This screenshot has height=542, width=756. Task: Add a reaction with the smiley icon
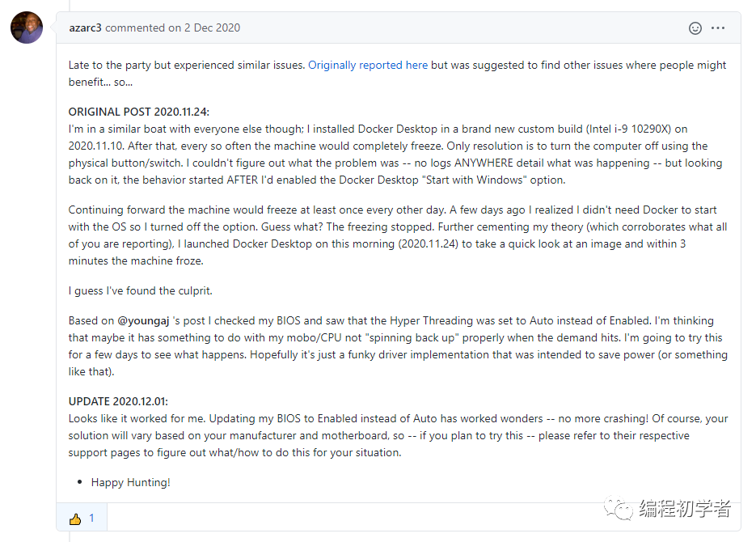click(695, 28)
